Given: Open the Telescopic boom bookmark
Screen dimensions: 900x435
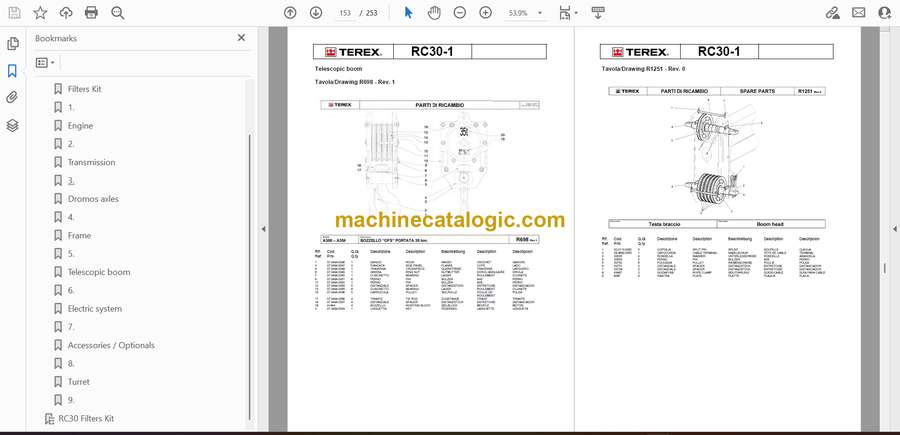Looking at the screenshot, I should (99, 272).
